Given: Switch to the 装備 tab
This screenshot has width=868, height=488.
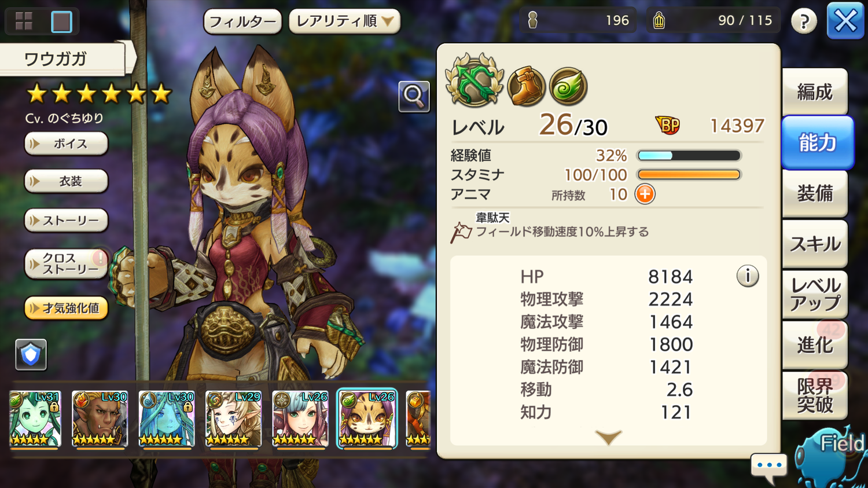Looking at the screenshot, I should (815, 193).
